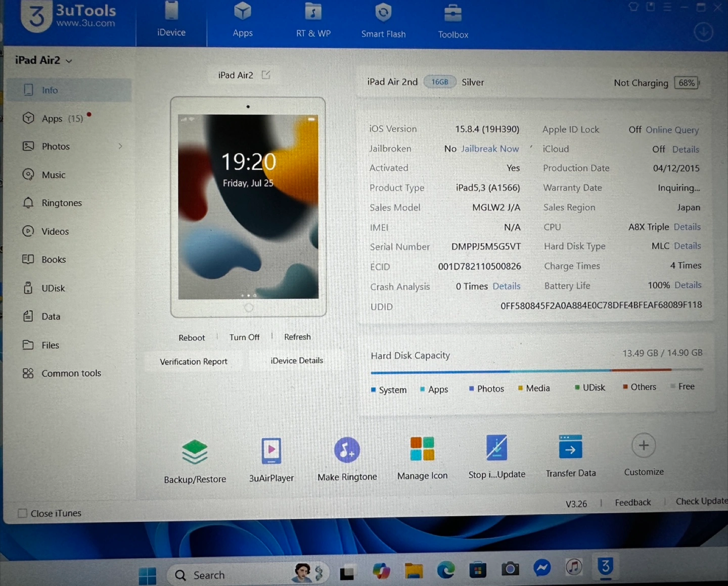Toggle the Close iTunes checkbox
The height and width of the screenshot is (586, 728).
(x=22, y=513)
